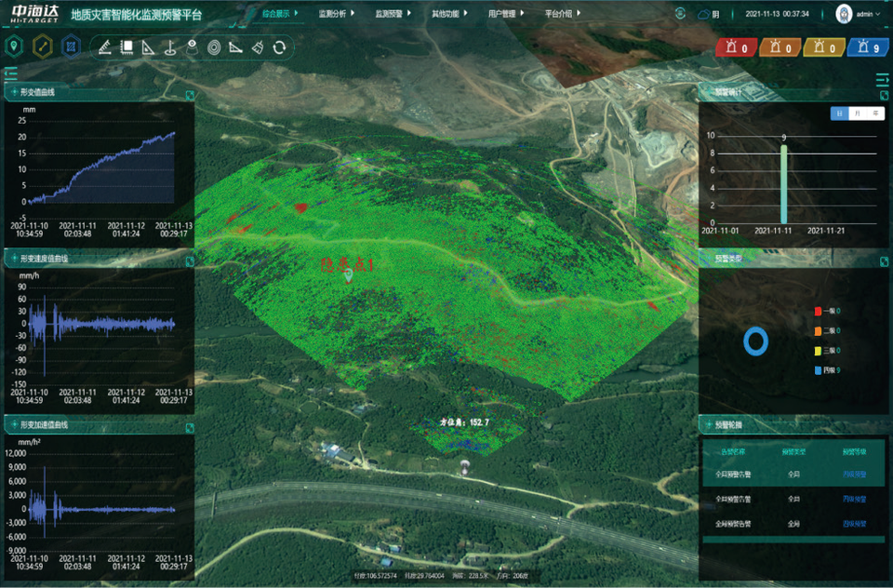Click the blue level-four alarm counter showing 9
The width and height of the screenshot is (893, 588).
click(867, 47)
